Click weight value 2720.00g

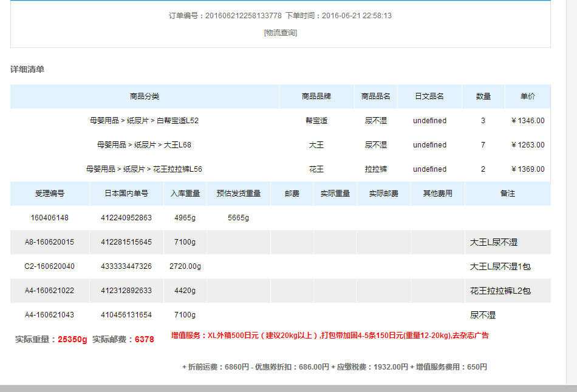pyautogui.click(x=185, y=266)
